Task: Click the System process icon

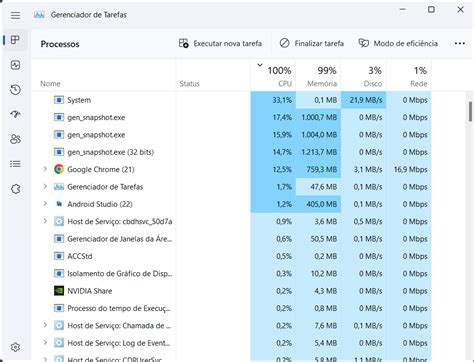Action: pyautogui.click(x=59, y=100)
